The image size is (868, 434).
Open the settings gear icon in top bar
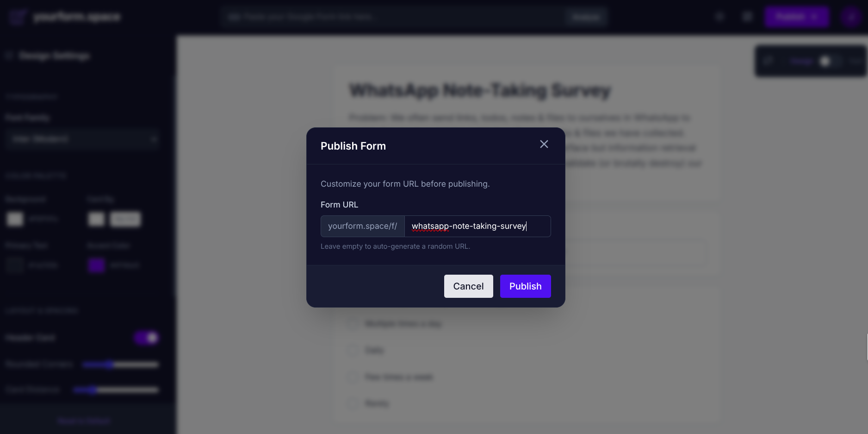click(748, 17)
